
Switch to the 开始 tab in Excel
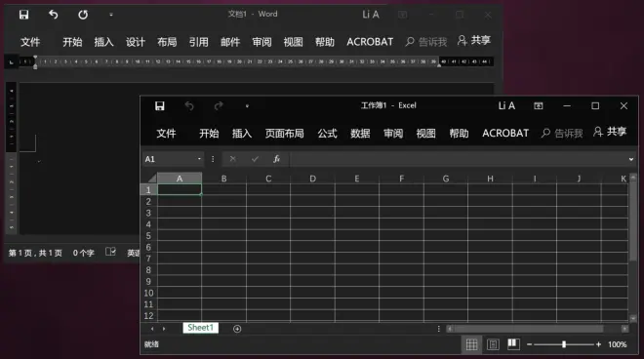(x=209, y=133)
